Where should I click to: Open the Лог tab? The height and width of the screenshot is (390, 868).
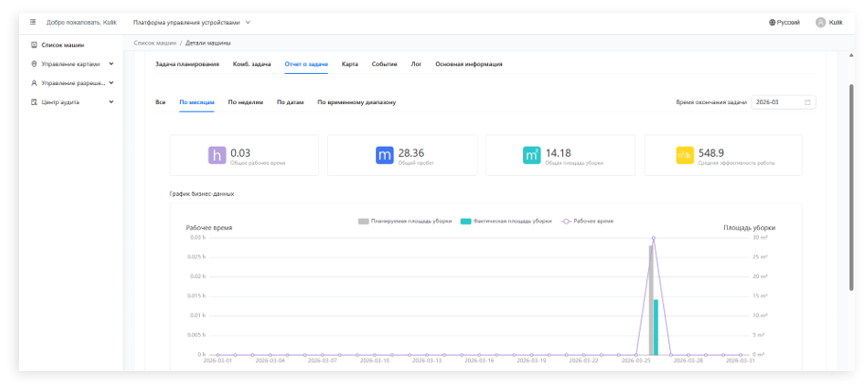pos(416,64)
